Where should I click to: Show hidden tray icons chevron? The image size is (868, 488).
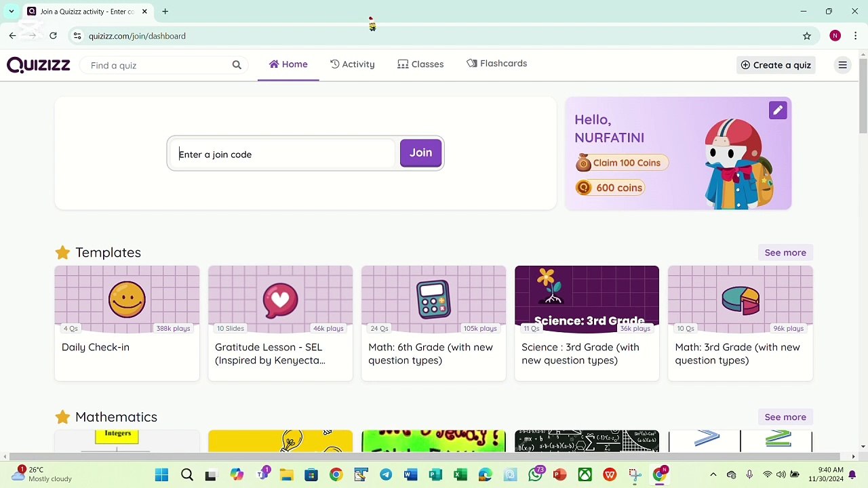coord(713,475)
